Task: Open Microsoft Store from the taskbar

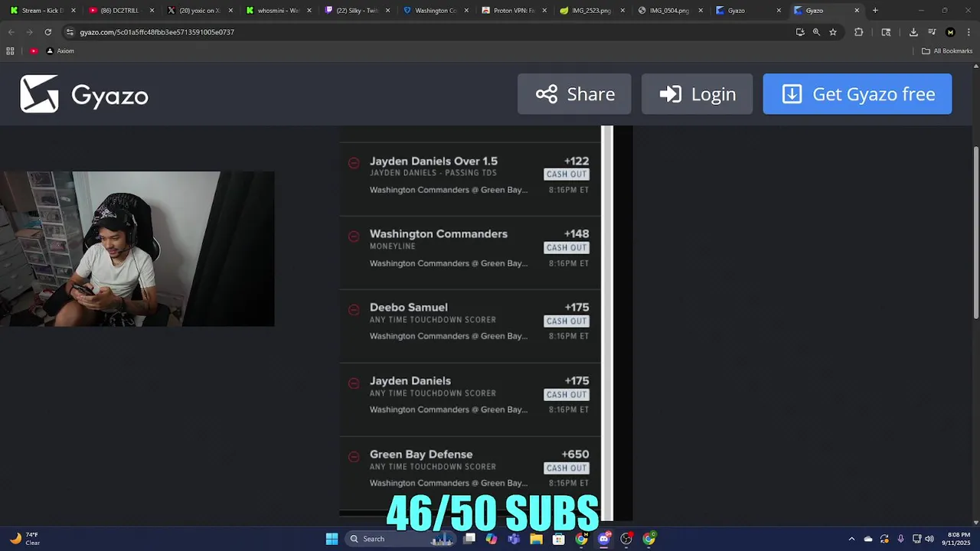Action: [559, 539]
